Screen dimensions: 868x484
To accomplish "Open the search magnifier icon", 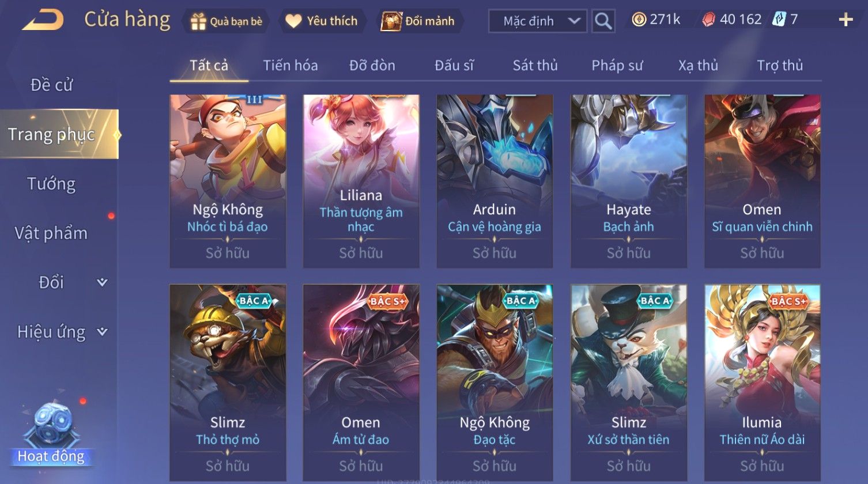I will pos(603,21).
